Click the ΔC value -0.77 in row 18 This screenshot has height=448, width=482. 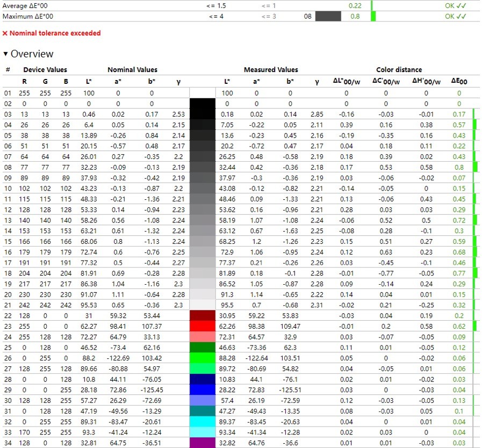(386, 273)
